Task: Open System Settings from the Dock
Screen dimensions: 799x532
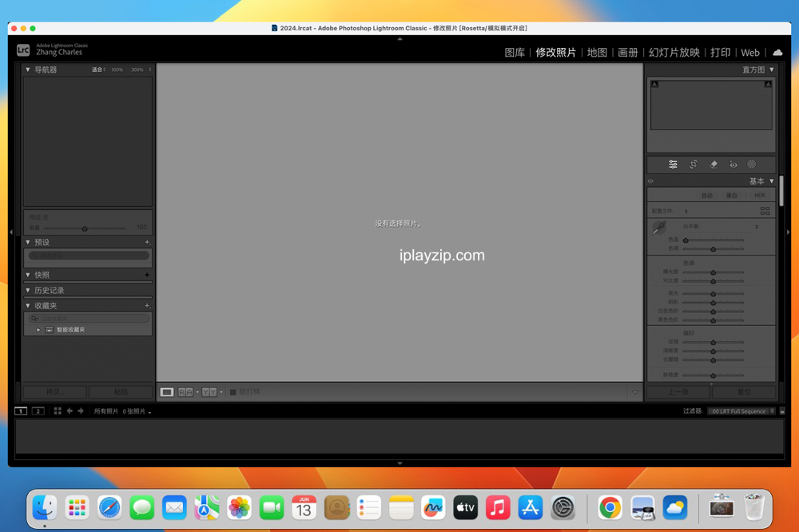Action: point(562,507)
